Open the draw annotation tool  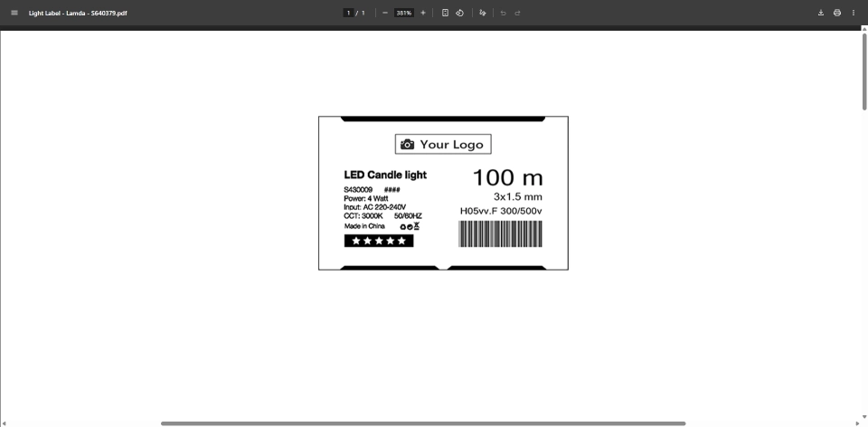coord(483,13)
